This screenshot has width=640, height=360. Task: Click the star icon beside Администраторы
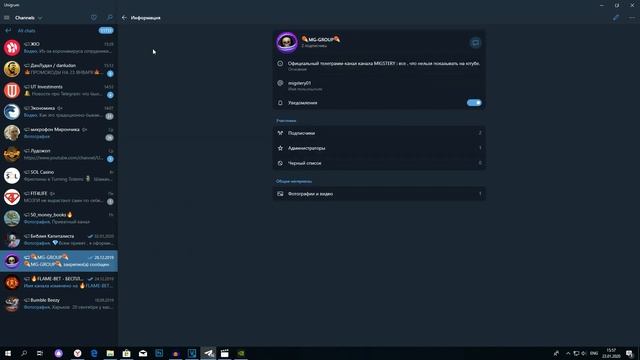click(280, 148)
